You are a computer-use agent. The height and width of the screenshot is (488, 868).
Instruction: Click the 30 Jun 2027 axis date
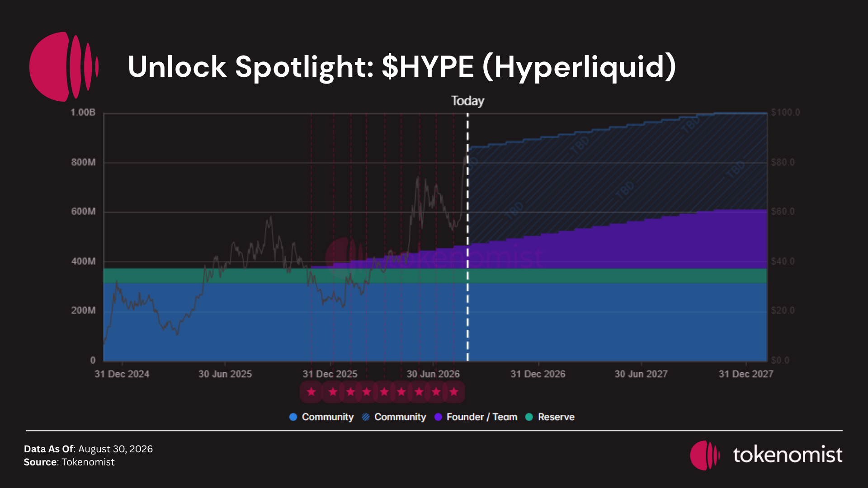coord(641,374)
